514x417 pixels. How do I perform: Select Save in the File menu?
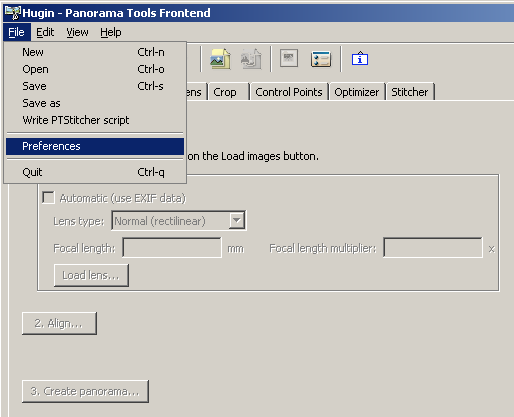[95, 86]
